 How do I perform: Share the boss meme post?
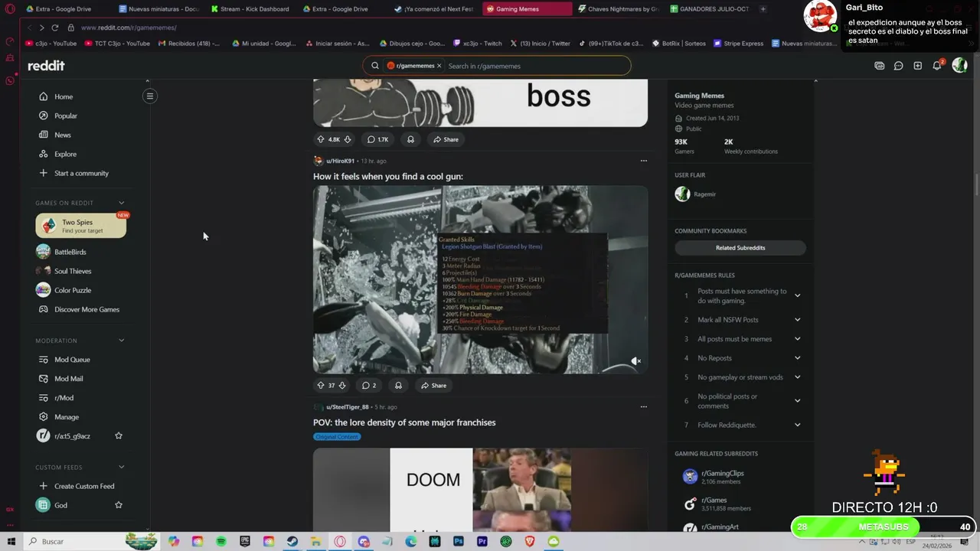[446, 139]
